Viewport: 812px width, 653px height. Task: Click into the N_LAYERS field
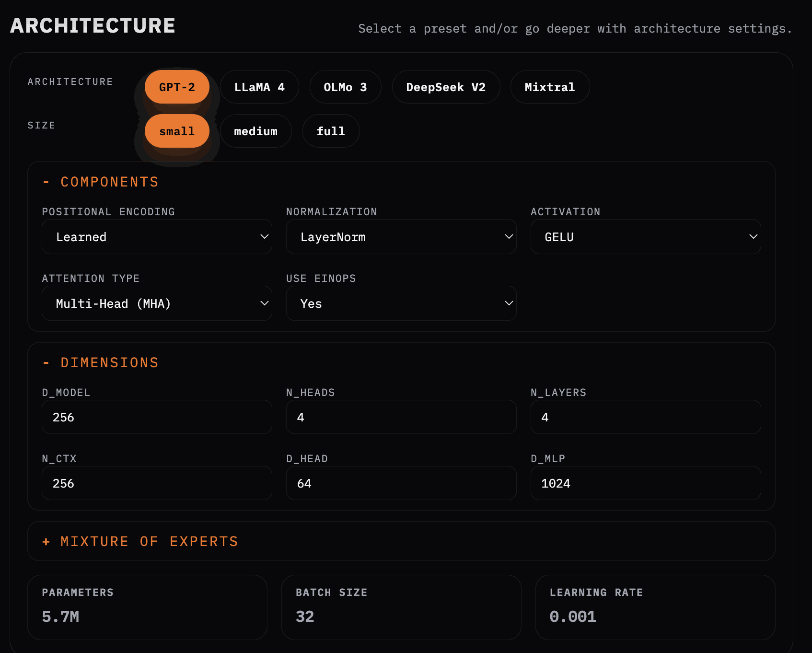[x=645, y=417]
